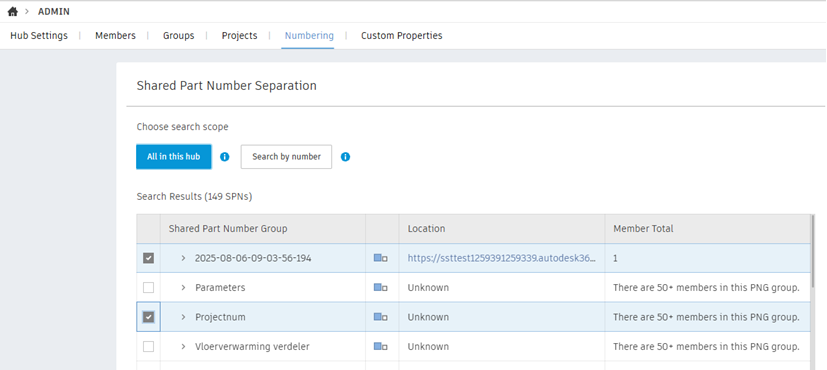Click the Shared Part Number Separation heading

pyautogui.click(x=226, y=85)
